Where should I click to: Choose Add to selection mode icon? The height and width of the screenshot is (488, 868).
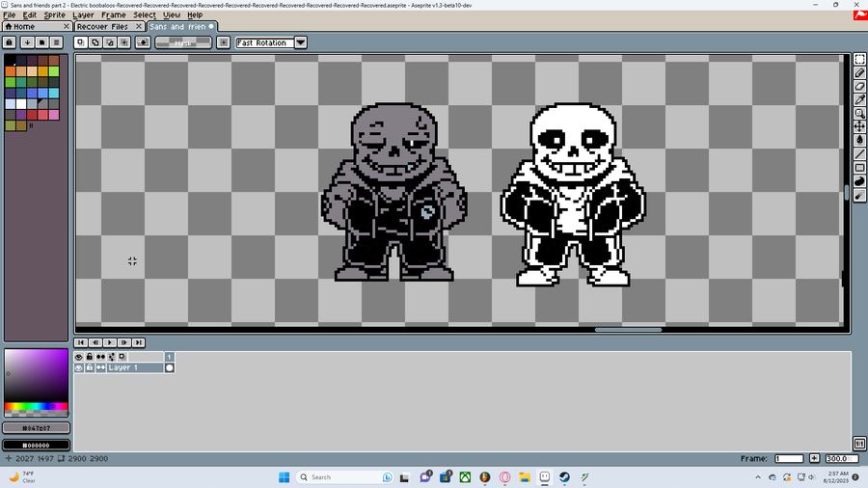(95, 42)
